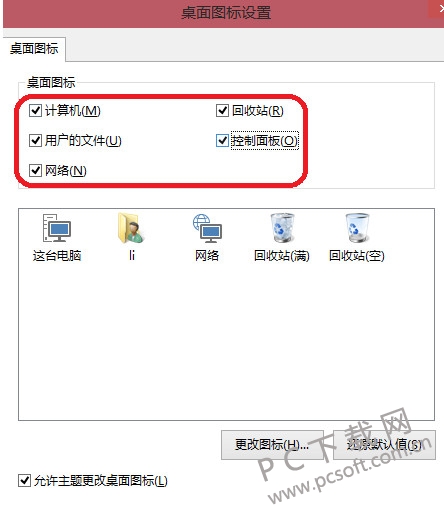Click the 桌面图标设置 title bar

(x=226, y=13)
